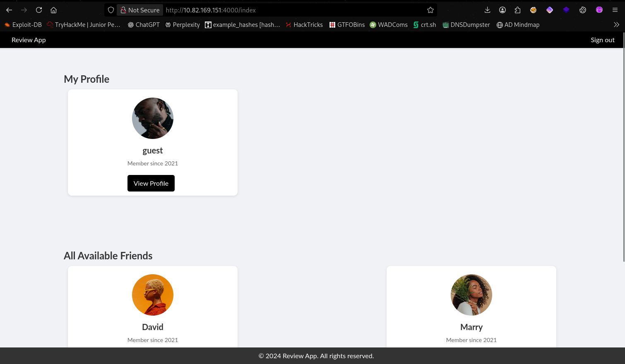
Task: Click the View Profile button
Action: (x=151, y=183)
